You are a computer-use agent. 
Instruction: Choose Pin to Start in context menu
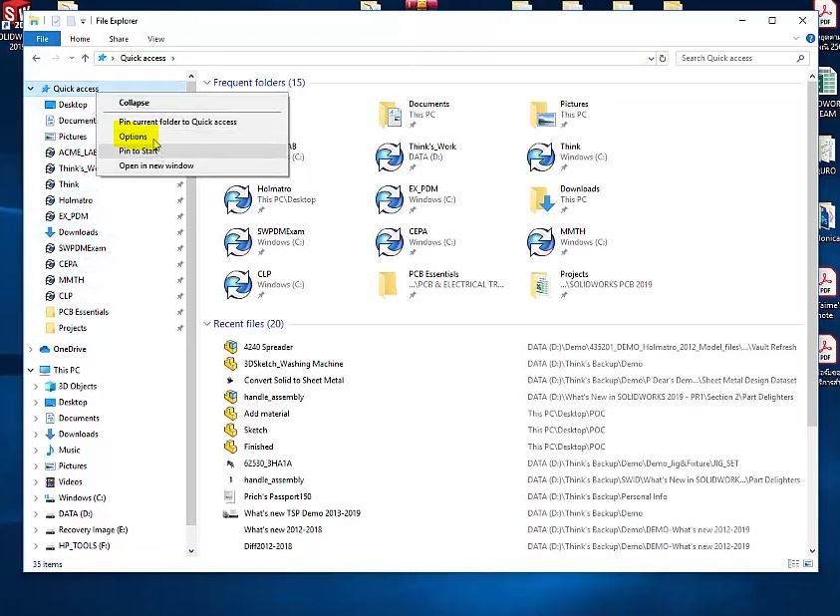[193, 151]
